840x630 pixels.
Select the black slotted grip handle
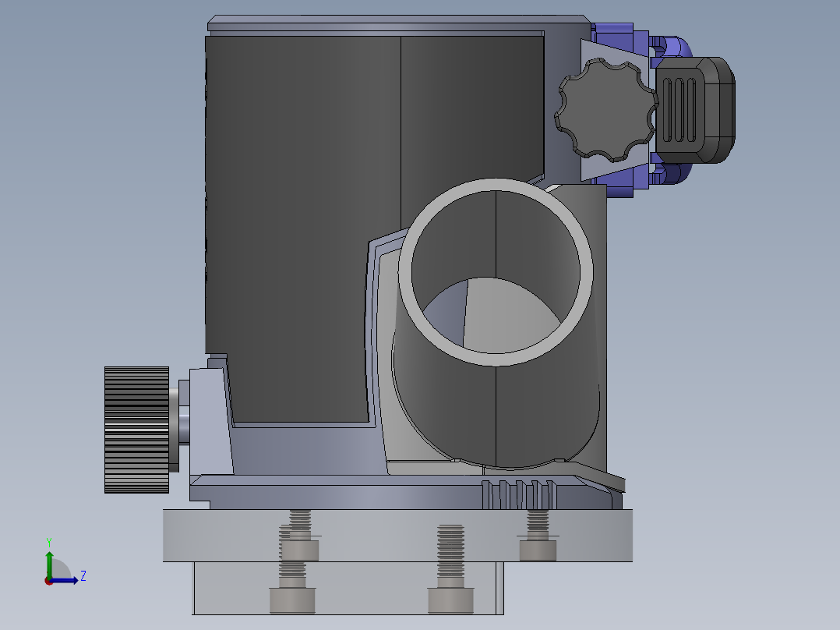click(x=695, y=110)
